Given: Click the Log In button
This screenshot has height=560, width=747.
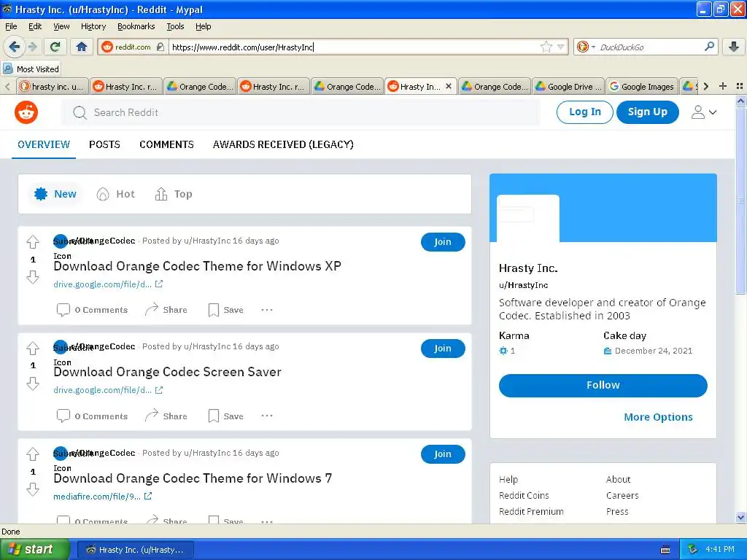Looking at the screenshot, I should [584, 112].
